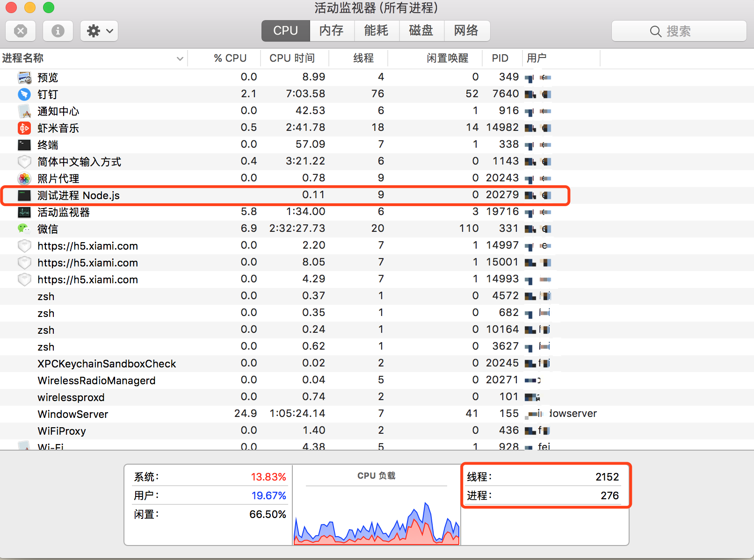Click 微信's CPU time 2:32:27.73

tap(297, 229)
